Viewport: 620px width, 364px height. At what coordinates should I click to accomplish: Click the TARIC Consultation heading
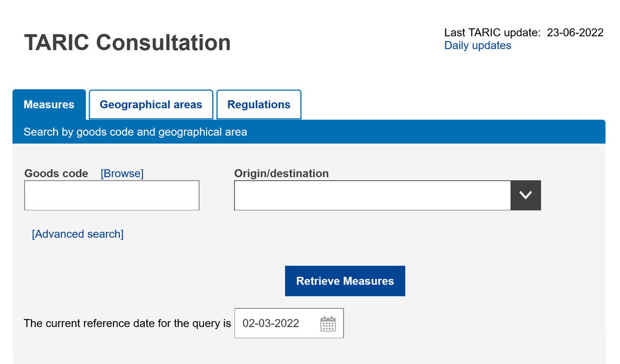pos(128,42)
